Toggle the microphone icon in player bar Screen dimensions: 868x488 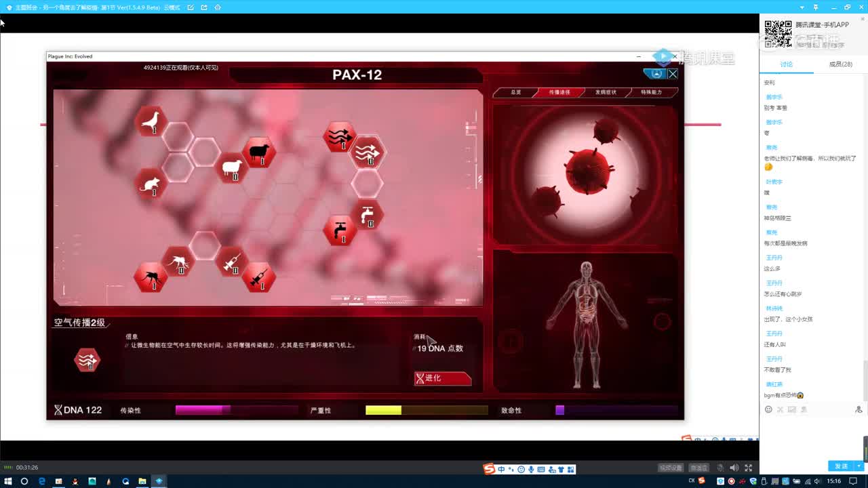pos(719,468)
